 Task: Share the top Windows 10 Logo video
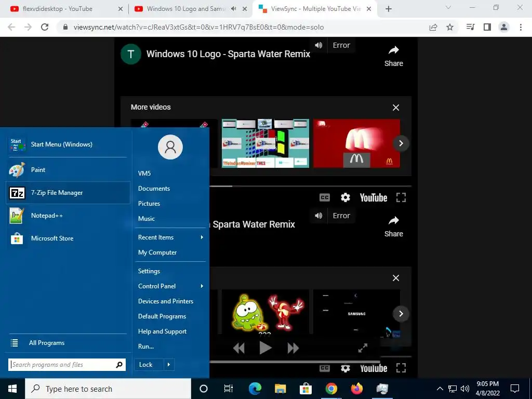(394, 56)
